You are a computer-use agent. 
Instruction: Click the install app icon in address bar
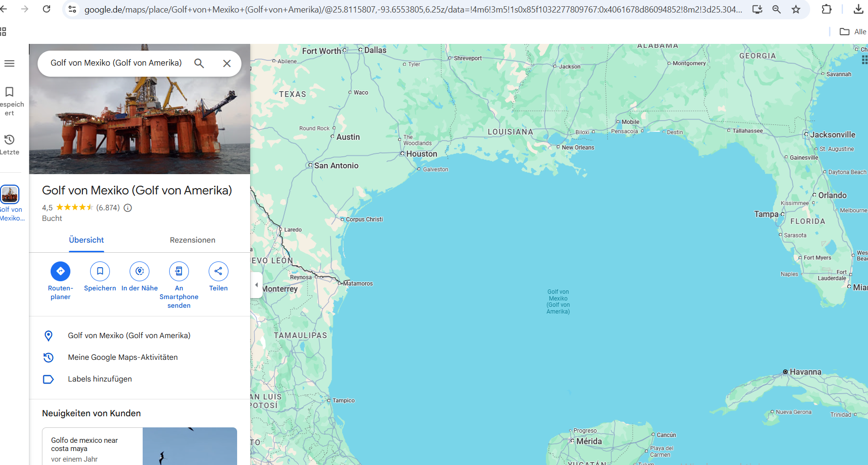tap(757, 9)
